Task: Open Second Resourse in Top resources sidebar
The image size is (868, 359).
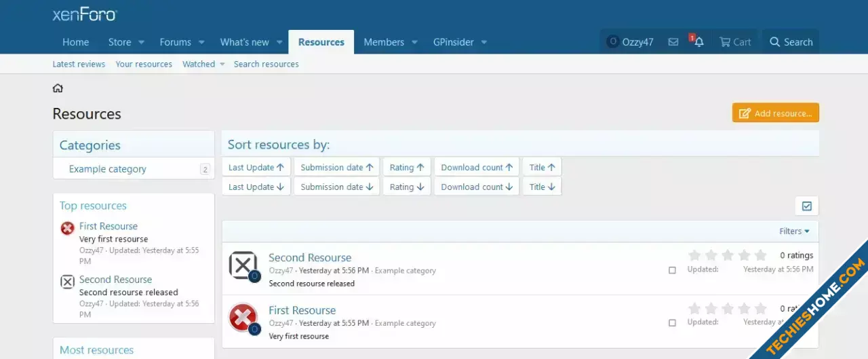Action: (x=115, y=280)
